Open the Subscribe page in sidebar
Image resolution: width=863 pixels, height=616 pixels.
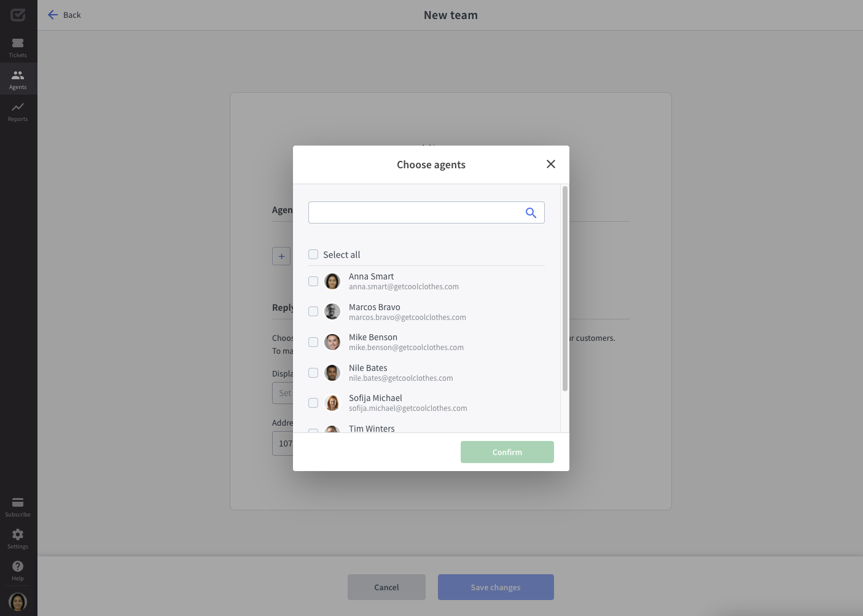click(18, 507)
